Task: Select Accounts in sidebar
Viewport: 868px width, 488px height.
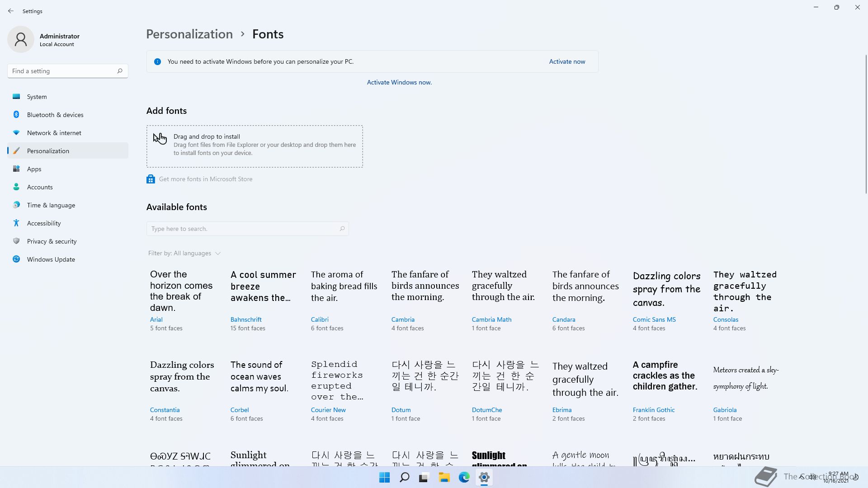Action: pos(68,187)
